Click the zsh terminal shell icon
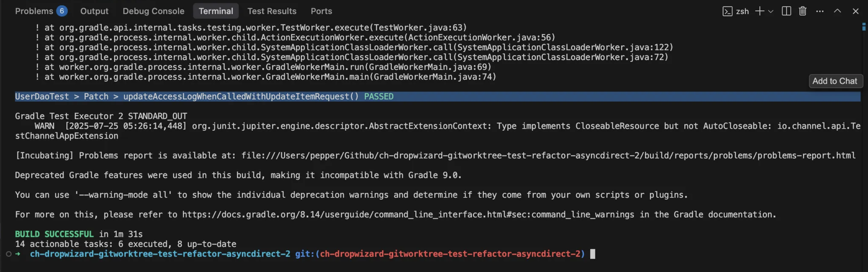Screen dimensions: 868x272 pos(727,11)
